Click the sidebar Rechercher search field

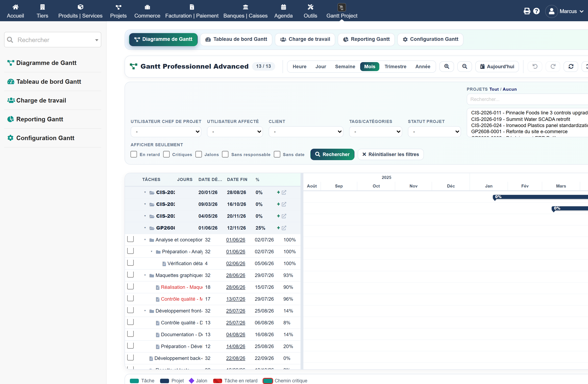(53, 40)
